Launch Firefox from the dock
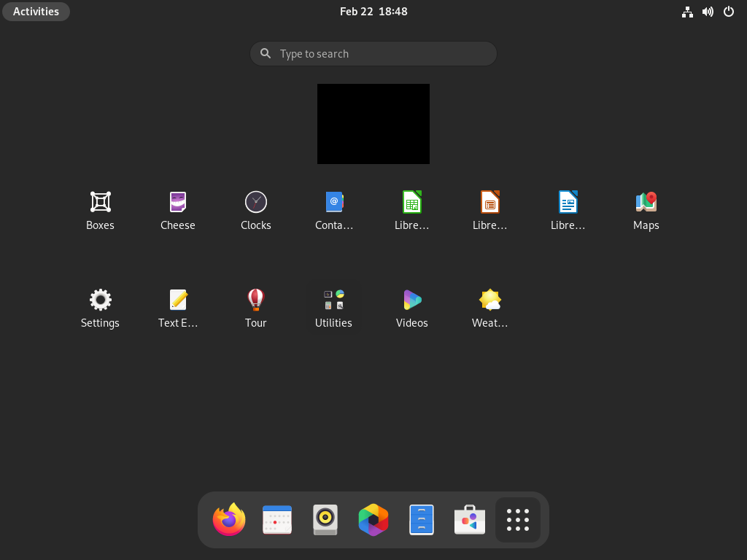The image size is (747, 560). [x=229, y=519]
